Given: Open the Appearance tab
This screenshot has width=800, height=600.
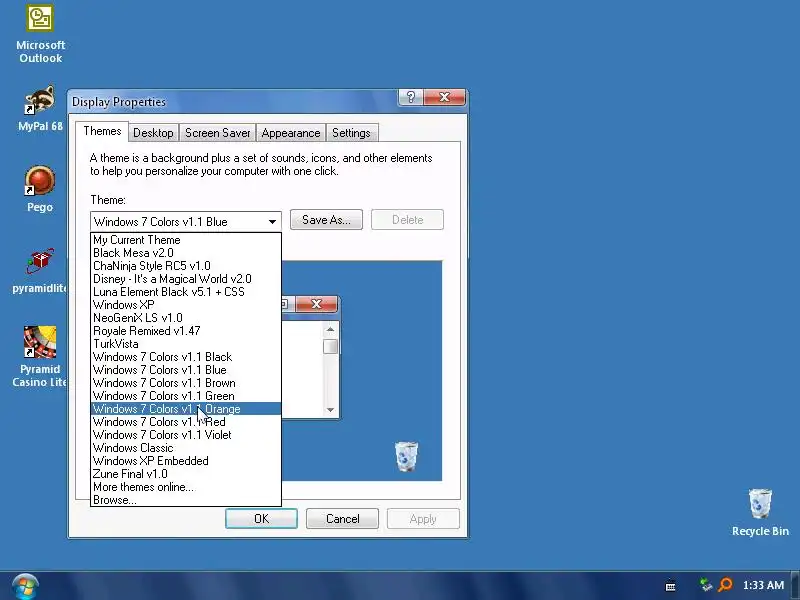Looking at the screenshot, I should 291,133.
